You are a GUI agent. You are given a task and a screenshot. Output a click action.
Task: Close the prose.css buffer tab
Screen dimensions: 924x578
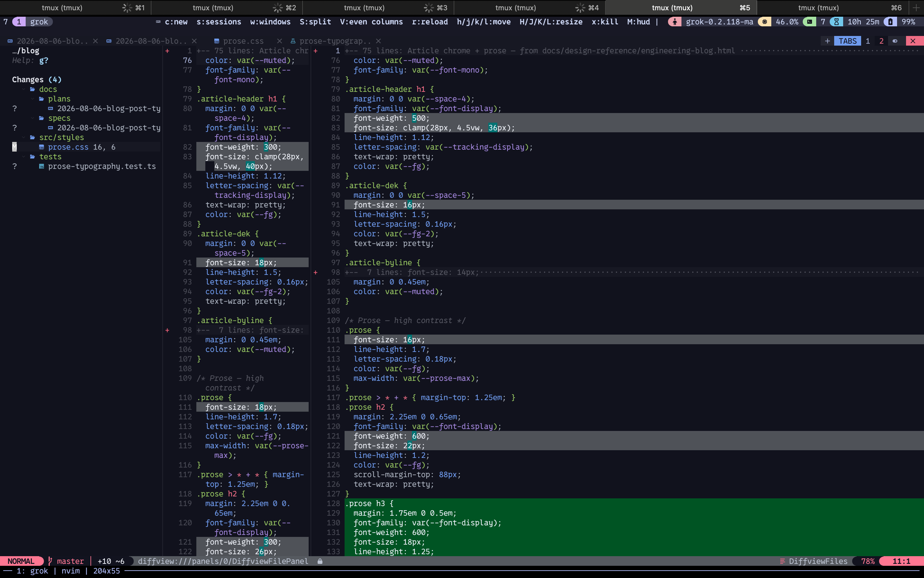click(279, 41)
